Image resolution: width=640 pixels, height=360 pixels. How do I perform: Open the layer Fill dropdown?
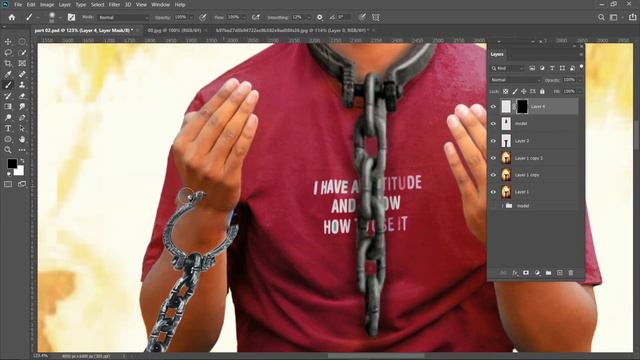point(580,91)
